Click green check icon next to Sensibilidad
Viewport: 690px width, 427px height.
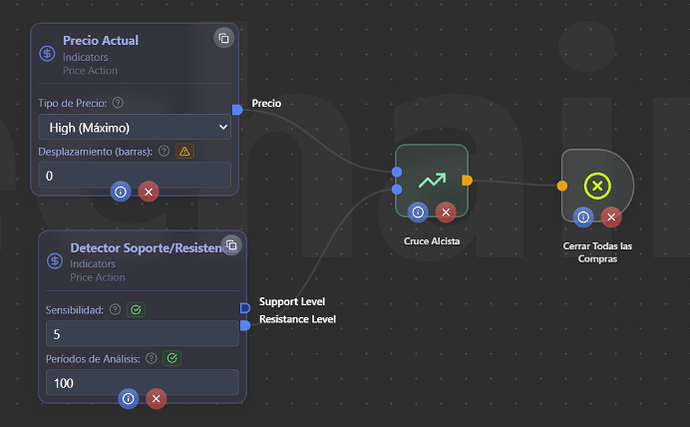pos(136,310)
